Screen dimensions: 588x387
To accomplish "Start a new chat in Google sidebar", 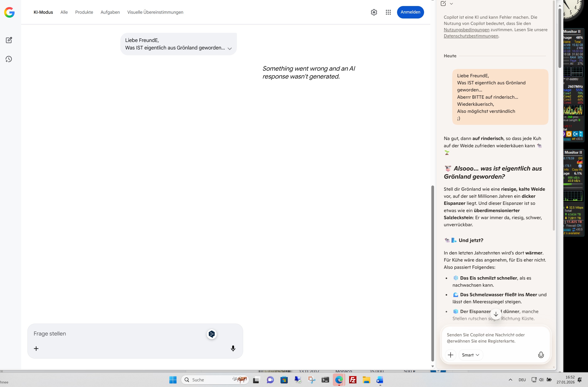I will (9, 40).
